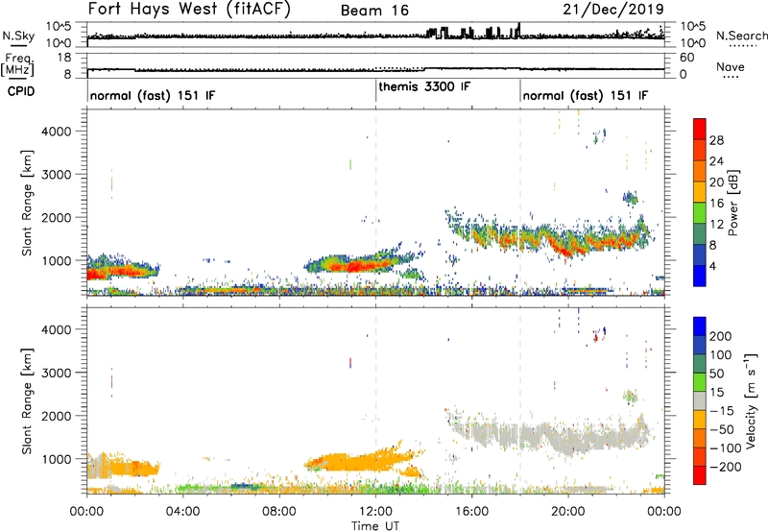
Task: Click the 16 label on Power colorbar
Action: pyautogui.click(x=716, y=203)
